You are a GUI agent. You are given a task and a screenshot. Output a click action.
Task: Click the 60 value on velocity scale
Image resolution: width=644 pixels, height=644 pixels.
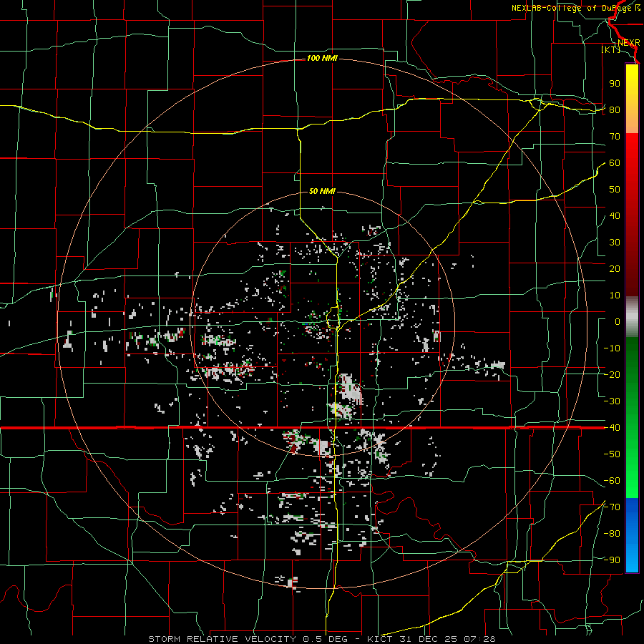pyautogui.click(x=615, y=163)
